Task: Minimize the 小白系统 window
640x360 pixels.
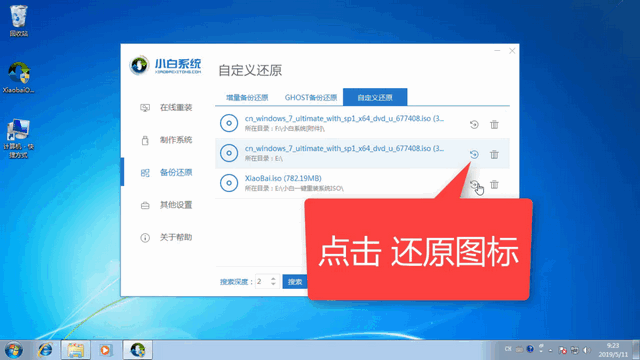Action: (x=497, y=51)
